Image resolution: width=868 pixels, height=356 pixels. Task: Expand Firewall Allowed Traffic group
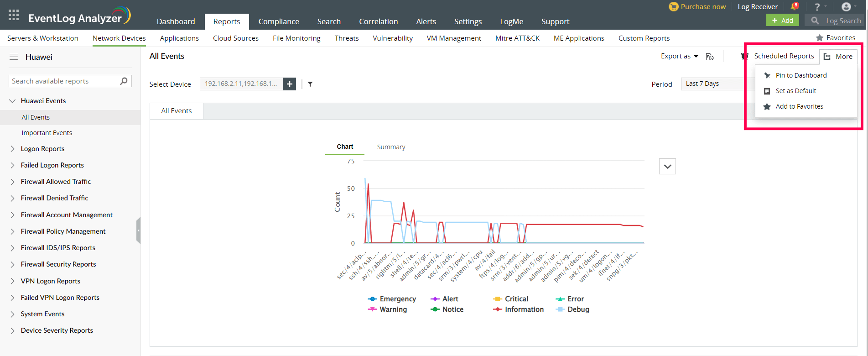(12, 182)
